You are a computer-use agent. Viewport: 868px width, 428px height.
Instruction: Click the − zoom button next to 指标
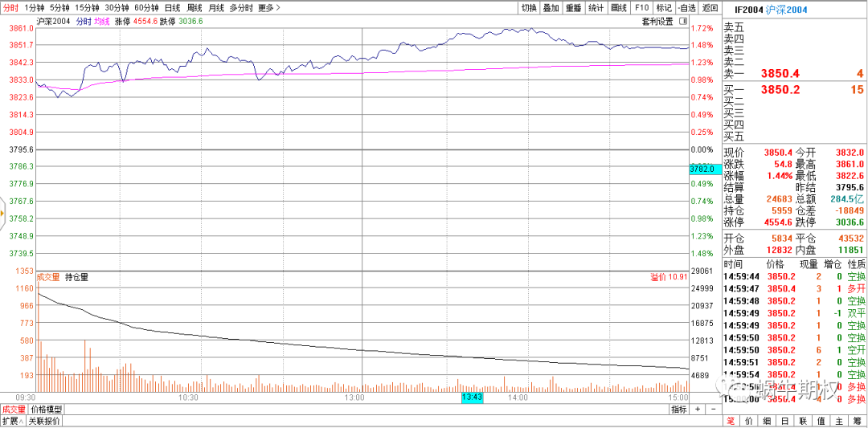point(714,410)
